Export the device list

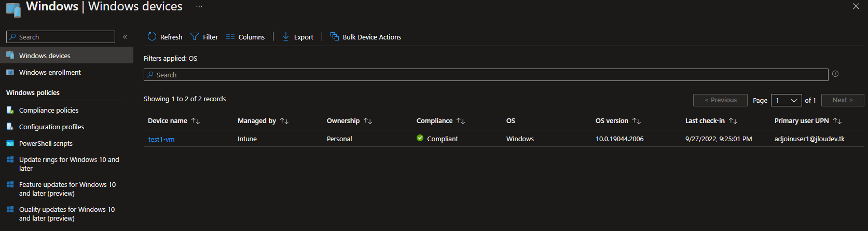click(298, 37)
